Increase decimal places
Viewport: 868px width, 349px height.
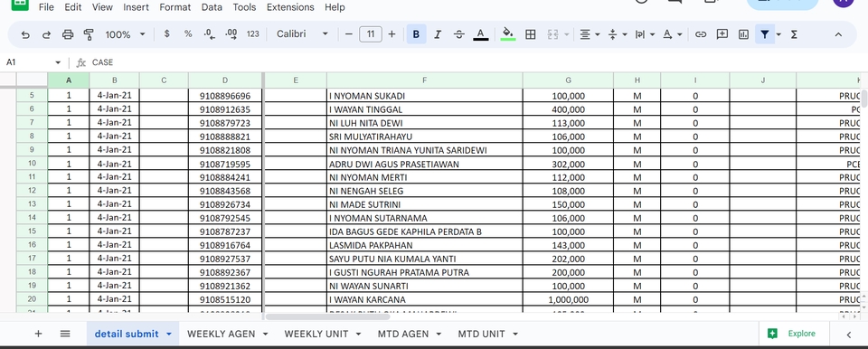click(x=231, y=34)
